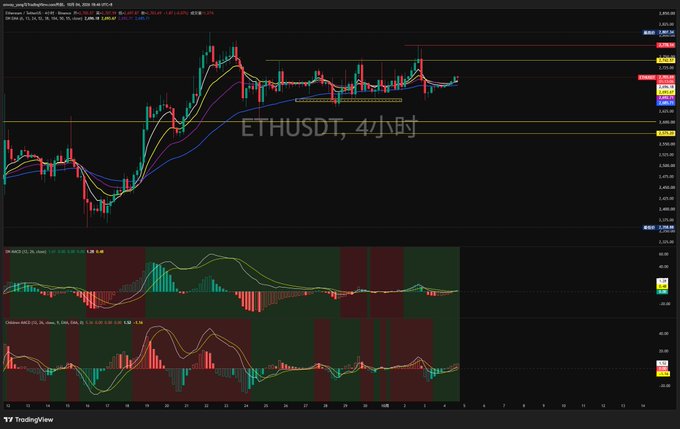
Task: Click the yellow 2,575 price line label
Action: pos(666,133)
